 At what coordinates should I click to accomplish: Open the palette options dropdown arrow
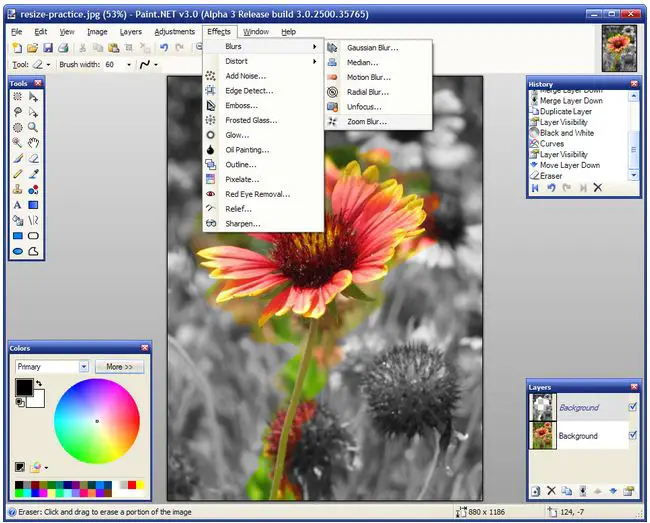[x=46, y=468]
